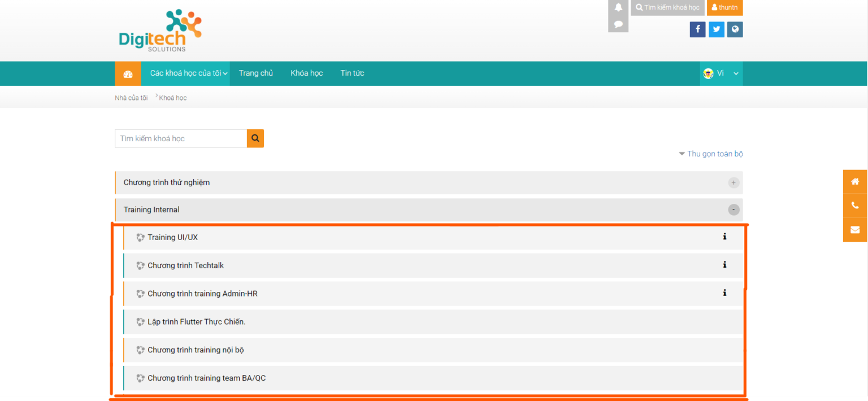The width and height of the screenshot is (868, 401).
Task: Click the orange dashboard gauge icon
Action: [x=128, y=73]
